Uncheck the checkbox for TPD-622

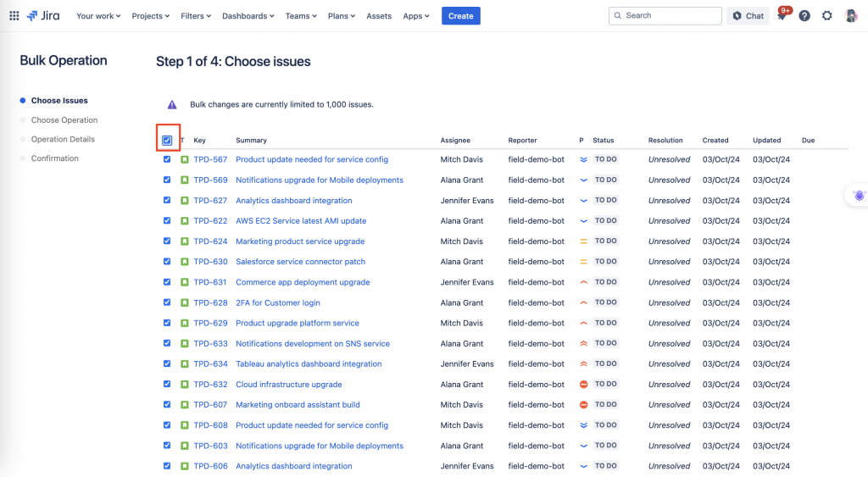pos(167,221)
